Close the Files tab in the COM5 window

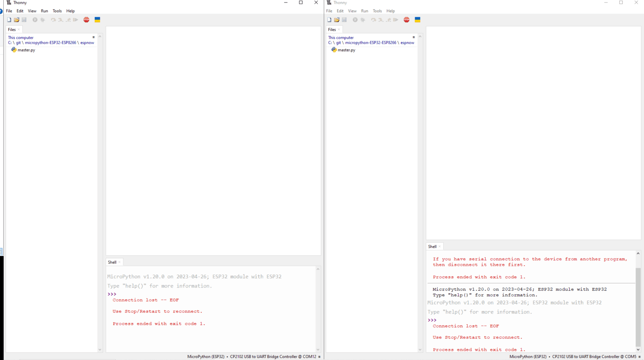click(x=339, y=30)
